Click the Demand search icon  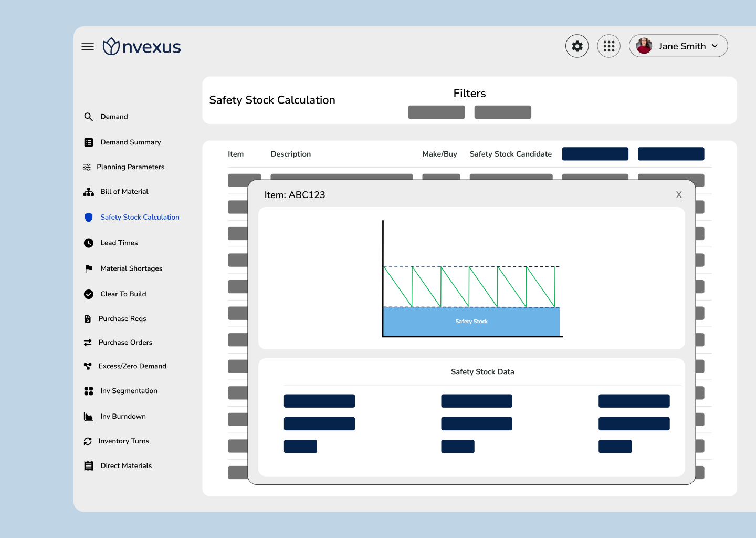[x=89, y=117]
